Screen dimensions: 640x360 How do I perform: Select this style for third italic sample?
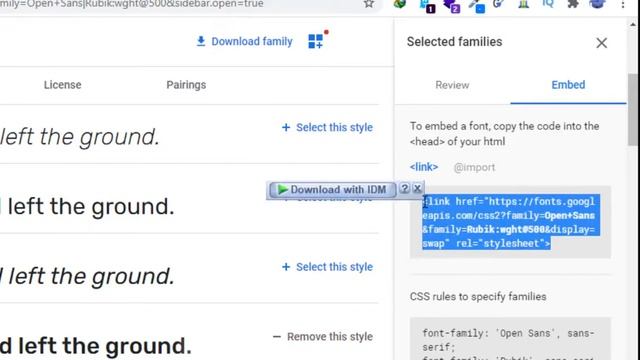pyautogui.click(x=327, y=267)
